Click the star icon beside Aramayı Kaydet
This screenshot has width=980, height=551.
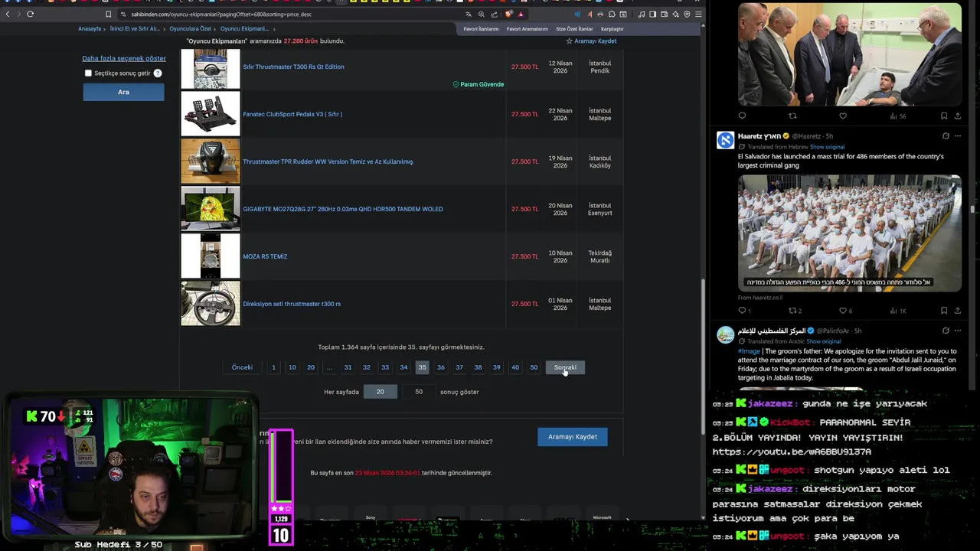tap(569, 41)
